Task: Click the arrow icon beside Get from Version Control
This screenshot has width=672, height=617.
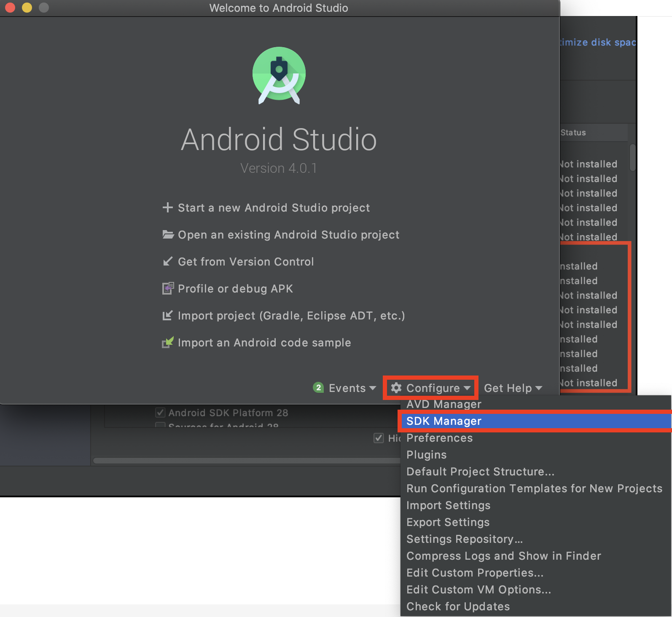Action: click(168, 262)
